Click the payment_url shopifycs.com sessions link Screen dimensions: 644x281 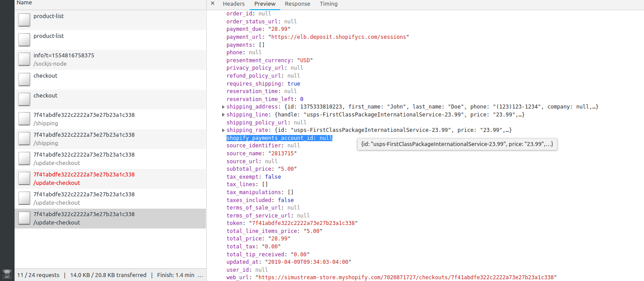point(339,37)
